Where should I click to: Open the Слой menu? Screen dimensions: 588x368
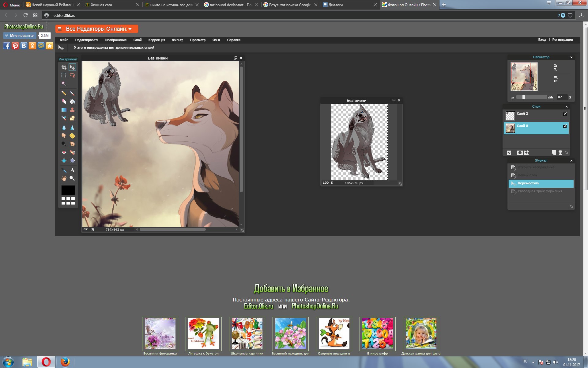click(138, 40)
